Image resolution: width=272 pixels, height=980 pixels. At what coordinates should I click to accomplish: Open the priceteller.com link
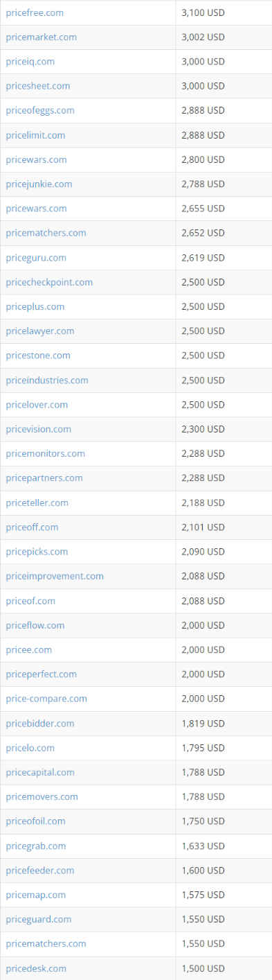click(37, 502)
